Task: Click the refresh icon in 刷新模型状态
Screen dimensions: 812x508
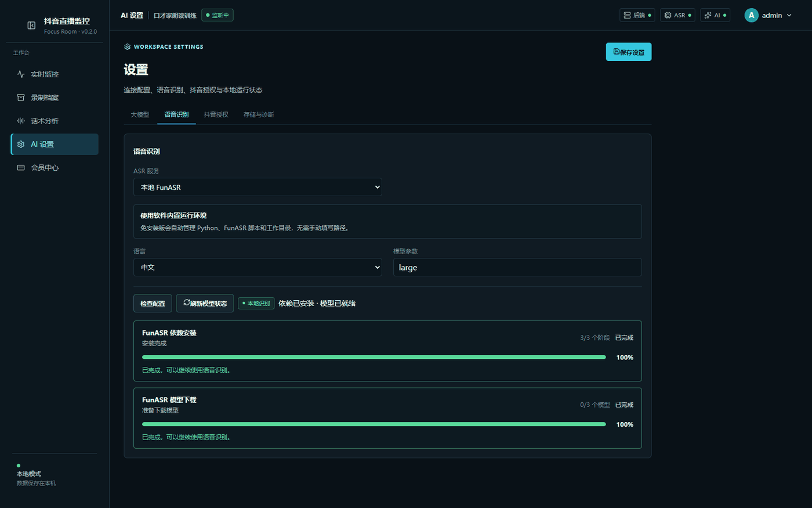Action: tap(187, 302)
